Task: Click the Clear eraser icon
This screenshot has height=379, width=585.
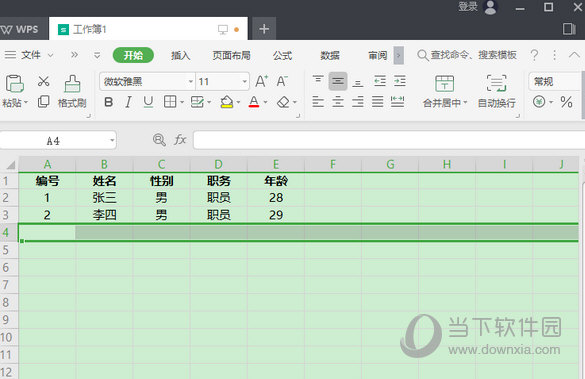Action: point(283,102)
